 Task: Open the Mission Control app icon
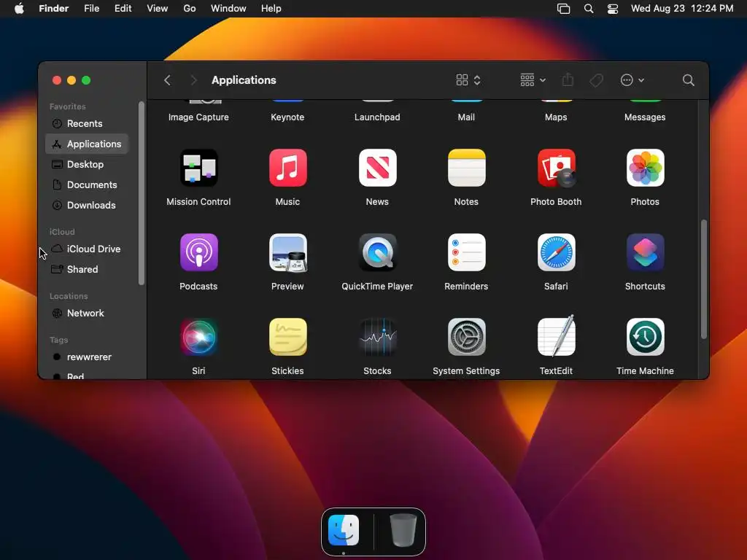(x=198, y=168)
